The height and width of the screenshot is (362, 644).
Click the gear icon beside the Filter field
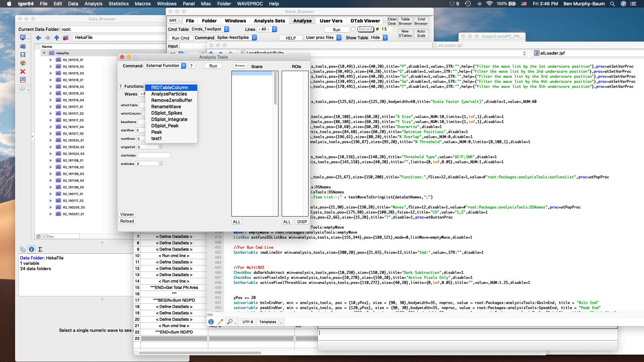click(39, 236)
